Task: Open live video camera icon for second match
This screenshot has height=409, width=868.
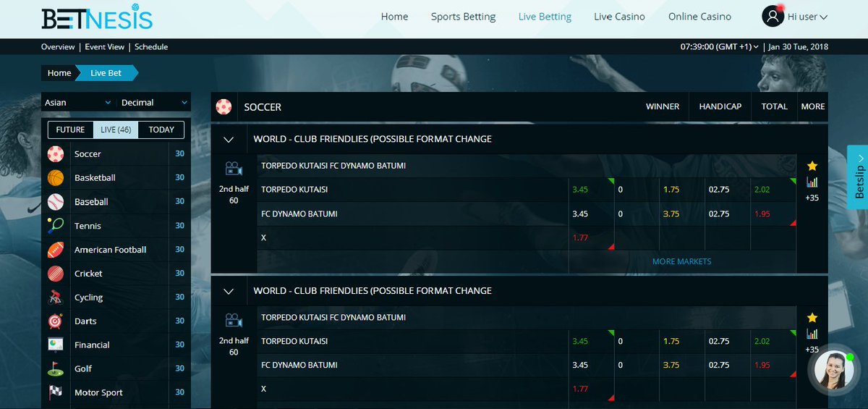Action: click(233, 320)
